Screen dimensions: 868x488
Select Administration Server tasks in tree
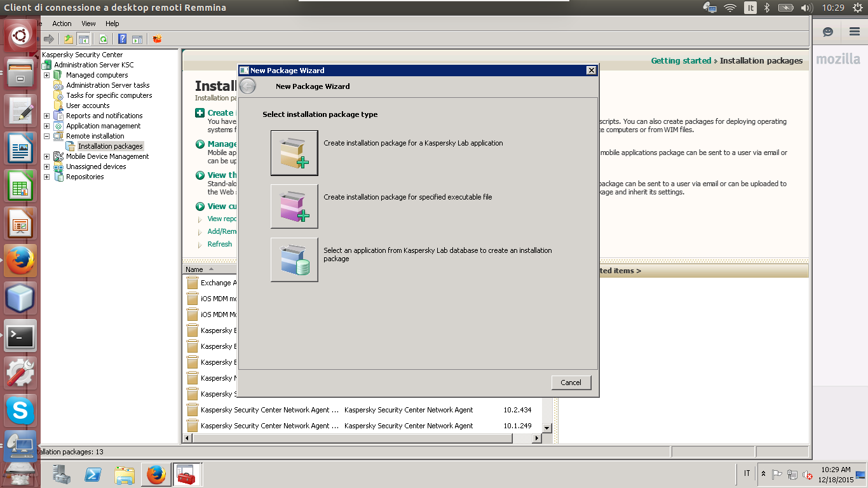pos(107,85)
